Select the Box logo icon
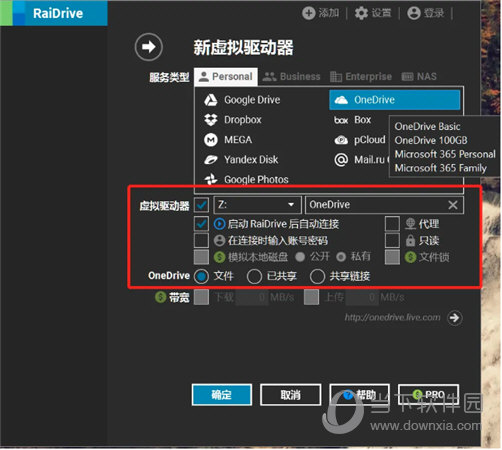 click(x=341, y=120)
